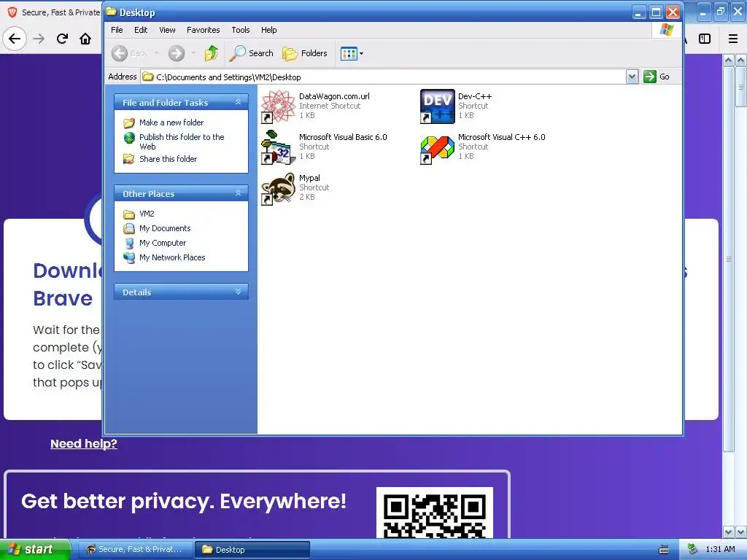Open My Network Places link
The height and width of the screenshot is (560, 747).
click(x=172, y=257)
